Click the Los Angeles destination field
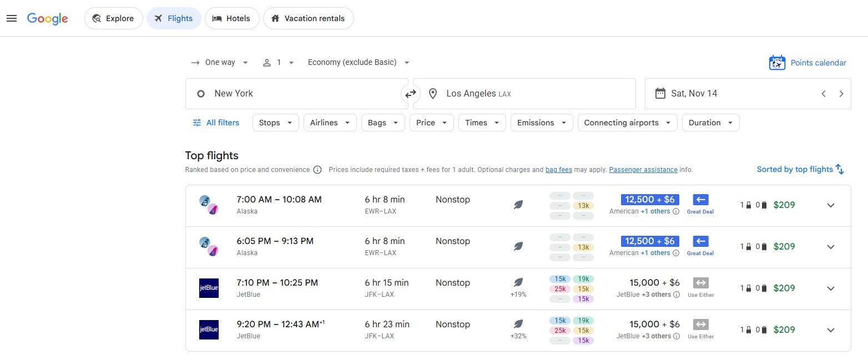Viewport: 868px width, 360px height. (x=524, y=94)
